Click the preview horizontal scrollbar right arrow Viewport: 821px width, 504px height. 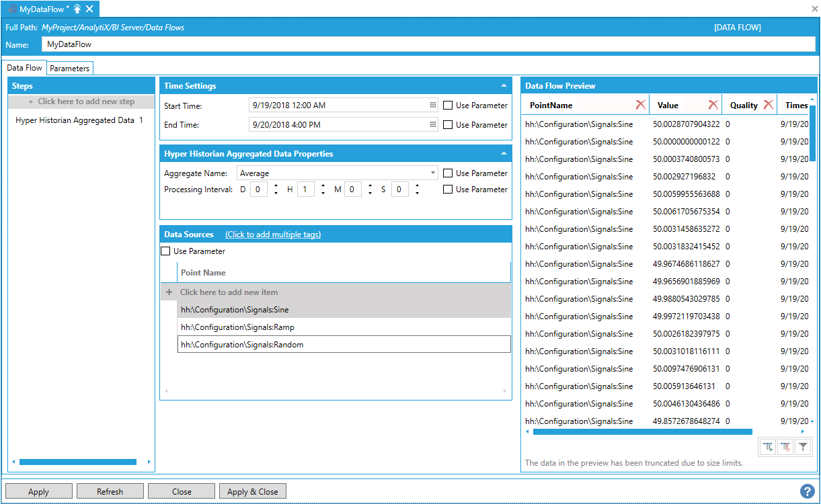coord(802,431)
